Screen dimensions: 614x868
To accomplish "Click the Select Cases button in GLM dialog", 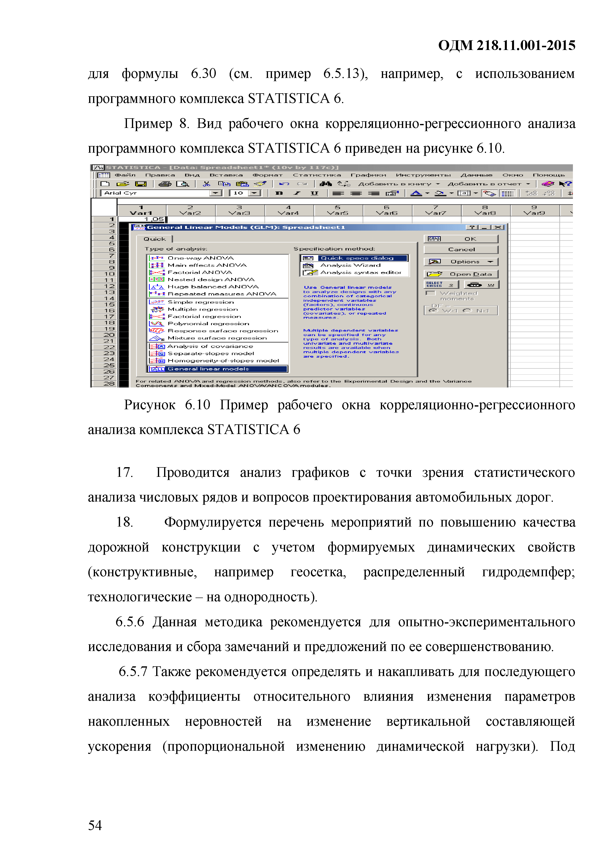I will coord(441,284).
